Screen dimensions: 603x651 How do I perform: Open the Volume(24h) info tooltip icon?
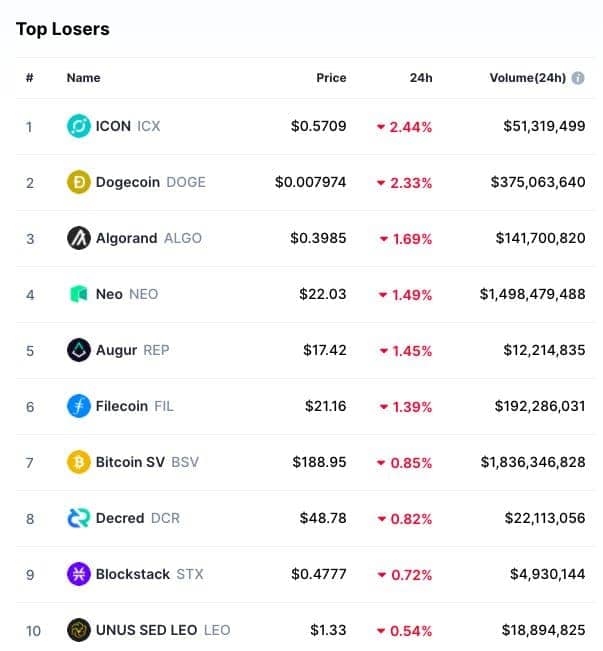tap(578, 78)
